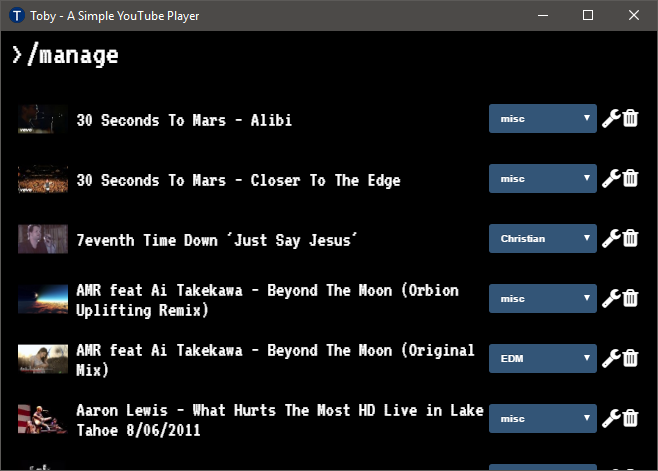Edit Closer To The Edge using wrench icon
The height and width of the screenshot is (471, 658).
coord(611,178)
